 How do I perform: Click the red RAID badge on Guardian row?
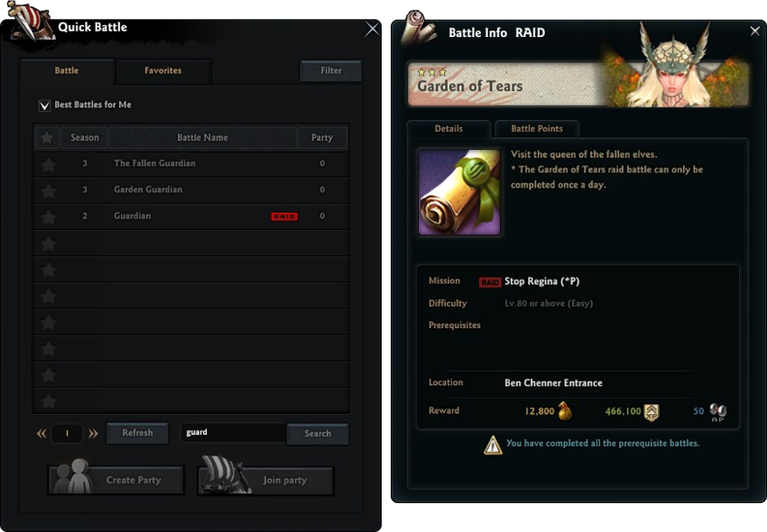click(x=284, y=216)
